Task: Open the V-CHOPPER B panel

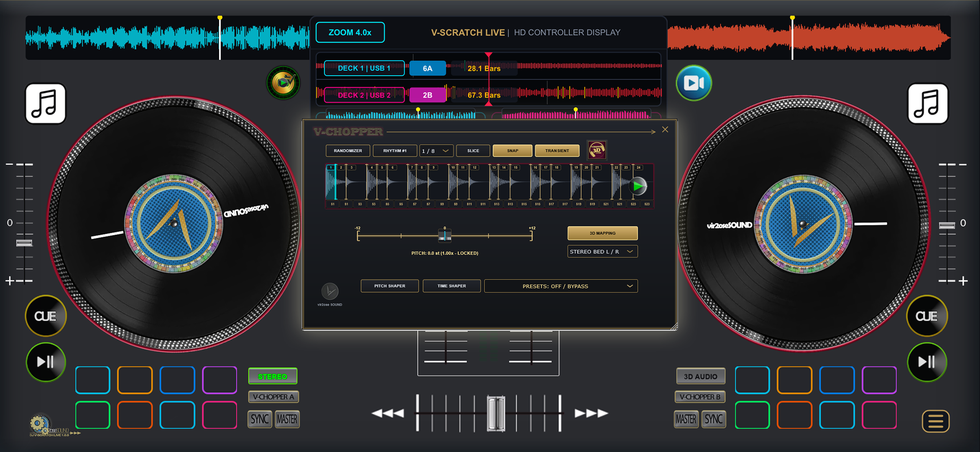Action: point(700,397)
